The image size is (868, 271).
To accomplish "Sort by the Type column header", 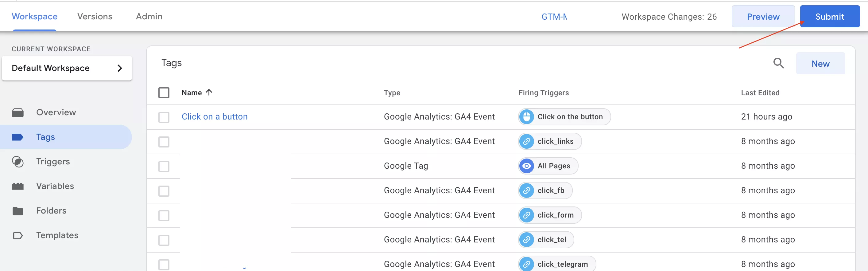I will pos(392,93).
